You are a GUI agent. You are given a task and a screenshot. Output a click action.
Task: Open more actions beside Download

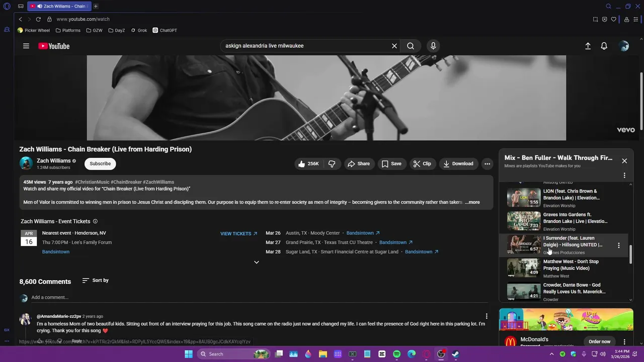[487, 163]
